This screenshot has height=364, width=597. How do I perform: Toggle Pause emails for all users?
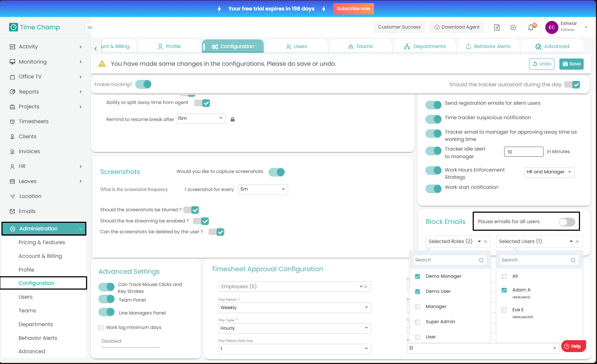567,222
